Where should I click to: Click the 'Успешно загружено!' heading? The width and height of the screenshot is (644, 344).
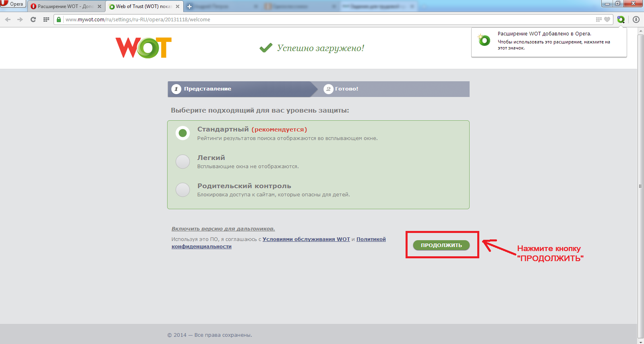(x=321, y=48)
